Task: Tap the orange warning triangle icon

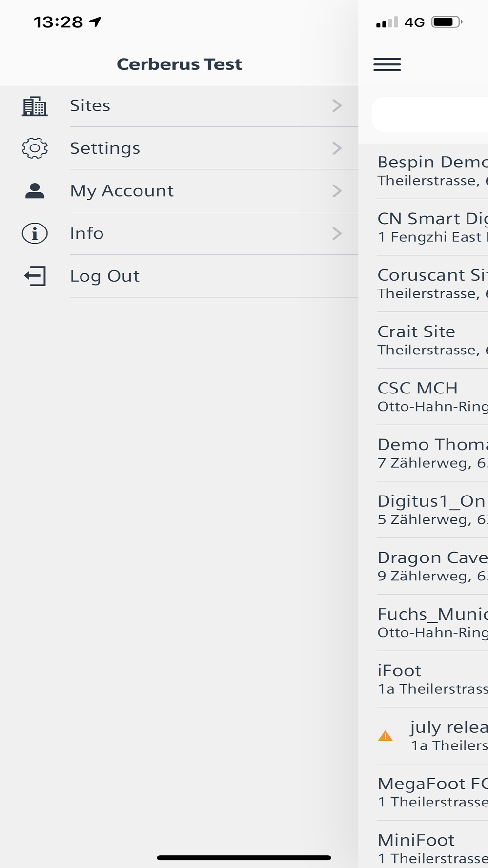Action: [x=385, y=736]
